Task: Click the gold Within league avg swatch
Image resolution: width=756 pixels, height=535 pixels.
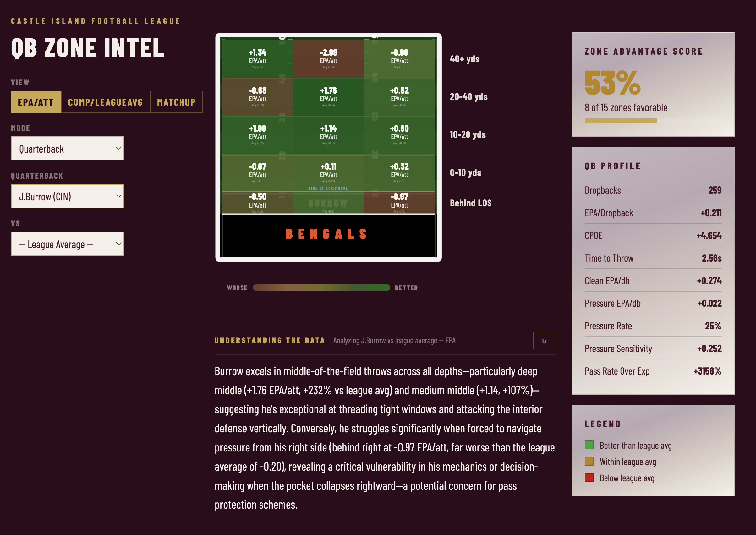Action: 589,461
